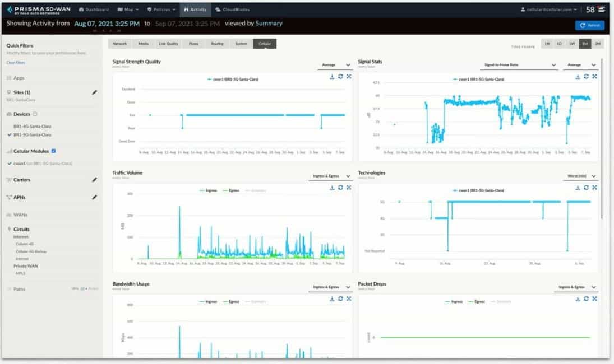The image size is (614, 364).
Task: Download the Technologies chart
Action: [578, 188]
